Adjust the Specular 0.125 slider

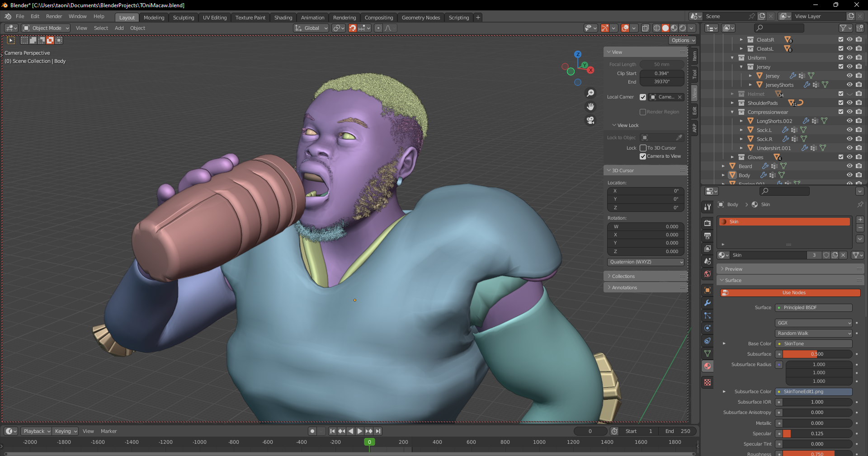coord(817,434)
